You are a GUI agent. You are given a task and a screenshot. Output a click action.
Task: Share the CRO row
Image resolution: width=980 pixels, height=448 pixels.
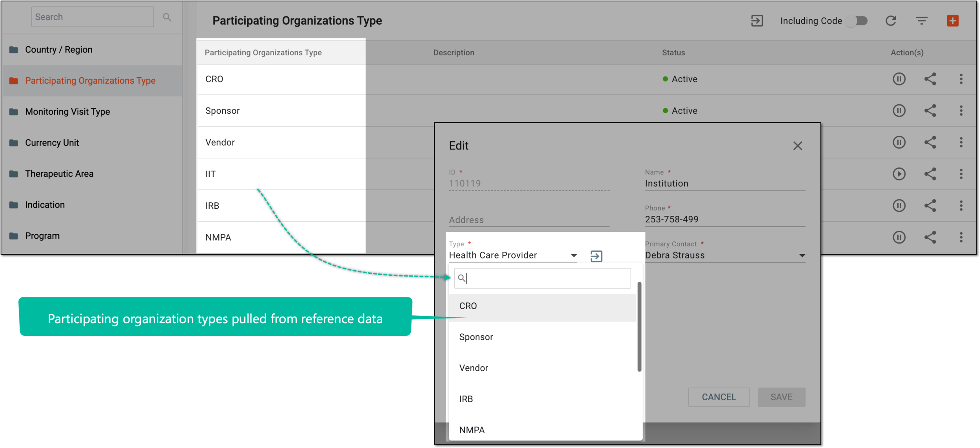click(930, 79)
